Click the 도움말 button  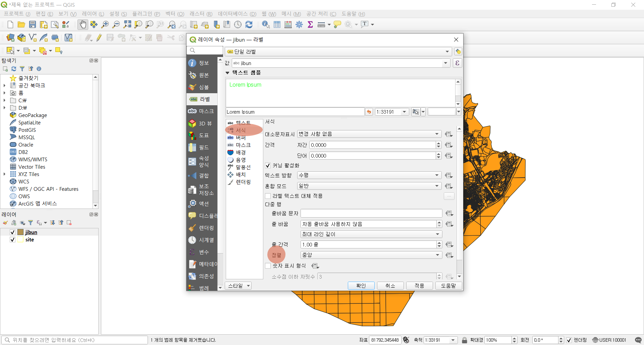(x=448, y=286)
